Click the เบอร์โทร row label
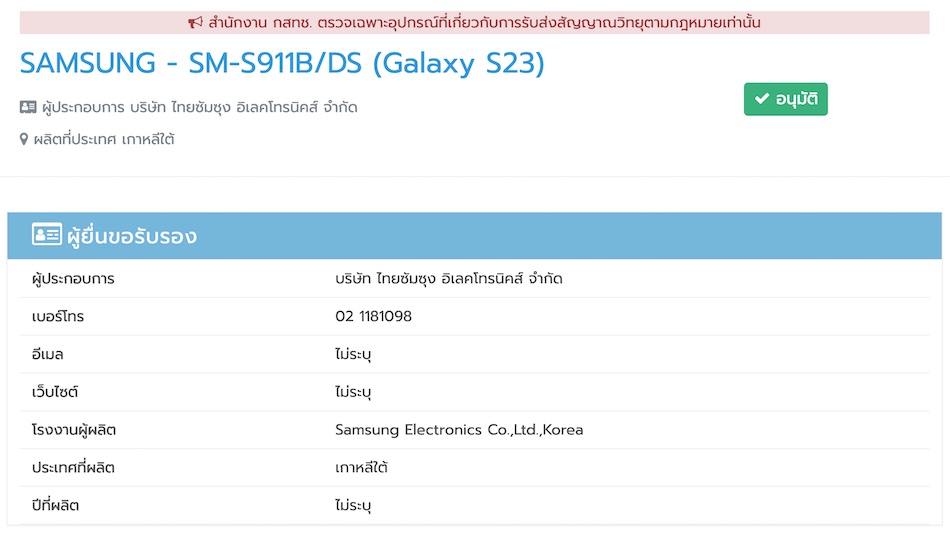950x539 pixels. tap(58, 317)
